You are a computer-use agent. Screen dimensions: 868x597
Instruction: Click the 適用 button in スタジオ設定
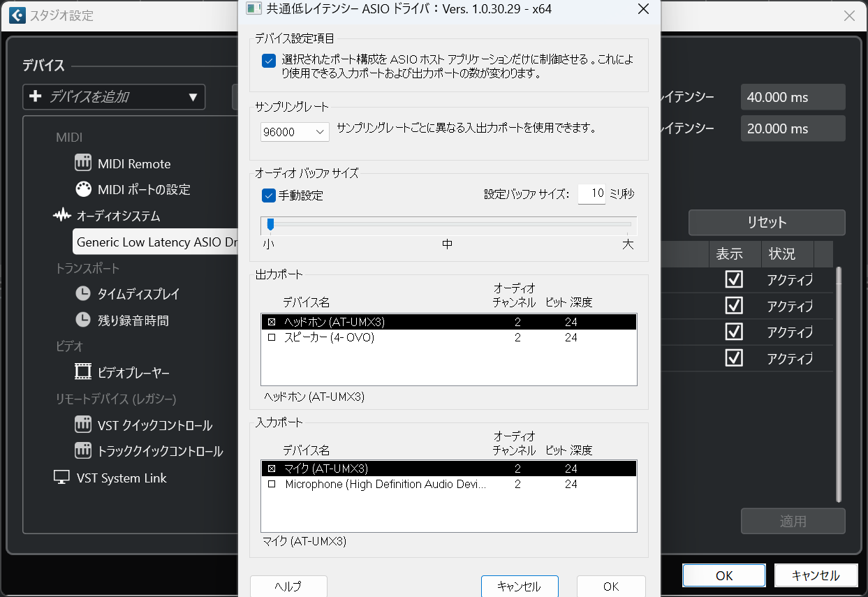[x=793, y=522]
